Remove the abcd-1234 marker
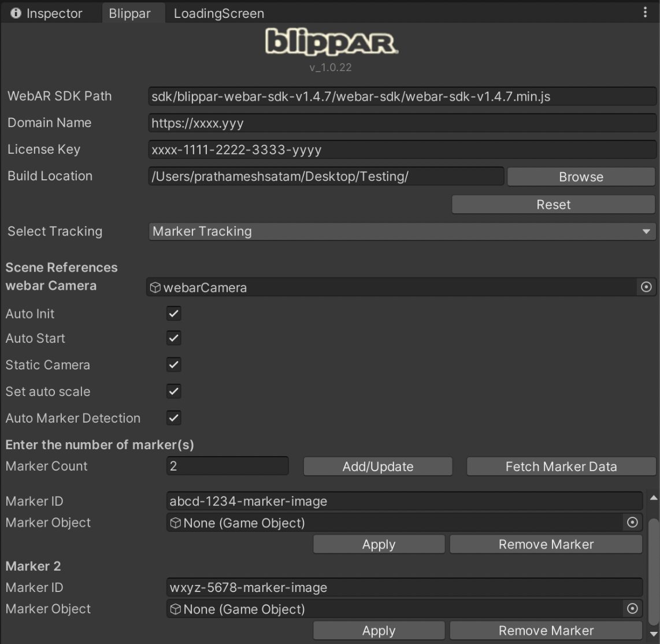Image resolution: width=660 pixels, height=644 pixels. tap(546, 544)
